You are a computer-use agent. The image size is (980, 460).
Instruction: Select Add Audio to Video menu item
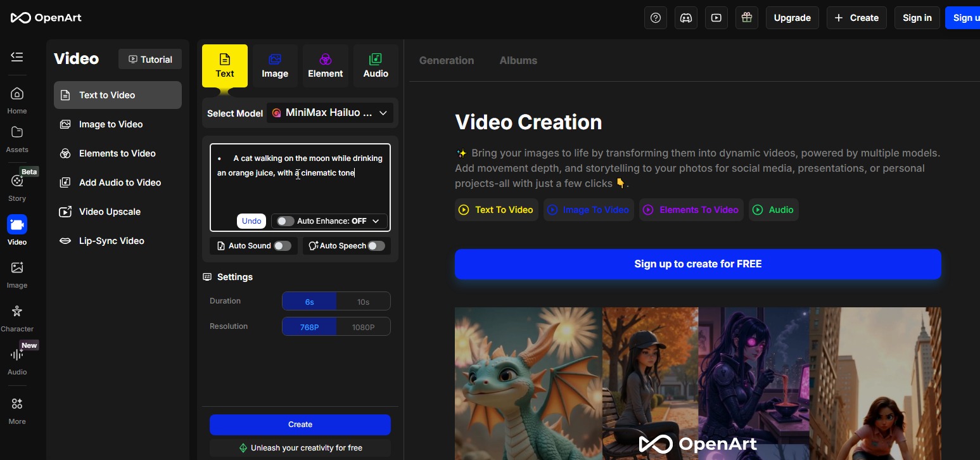click(x=118, y=182)
